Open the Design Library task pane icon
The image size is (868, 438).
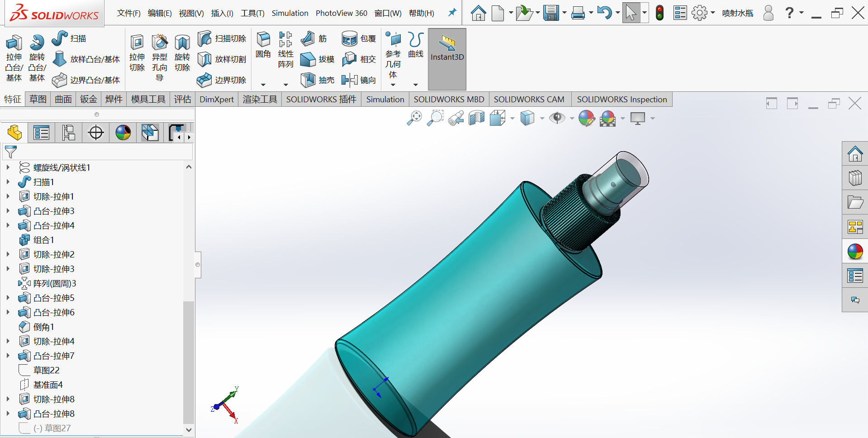coord(855,178)
